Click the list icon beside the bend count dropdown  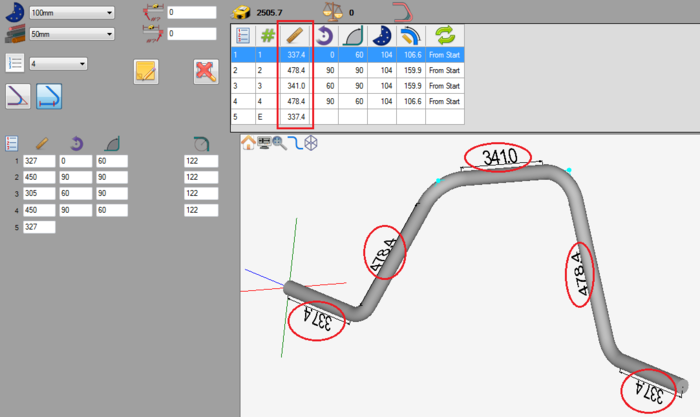click(15, 63)
